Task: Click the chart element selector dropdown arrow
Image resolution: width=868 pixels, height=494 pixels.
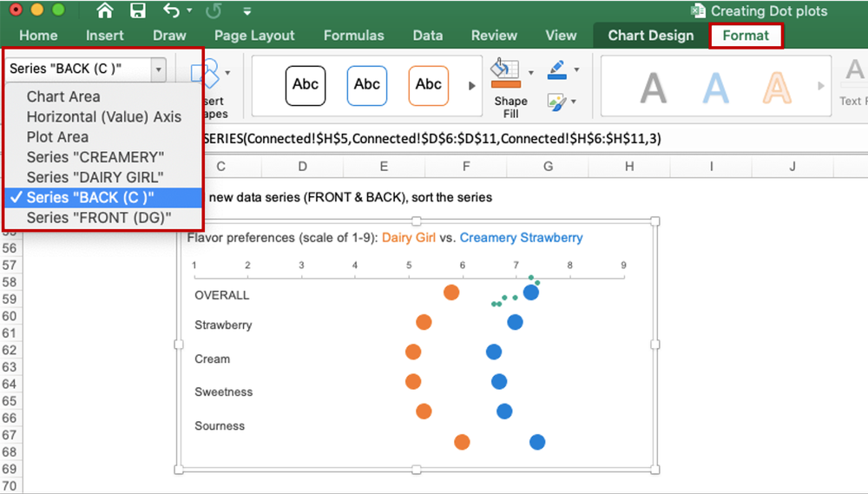Action: coord(158,69)
